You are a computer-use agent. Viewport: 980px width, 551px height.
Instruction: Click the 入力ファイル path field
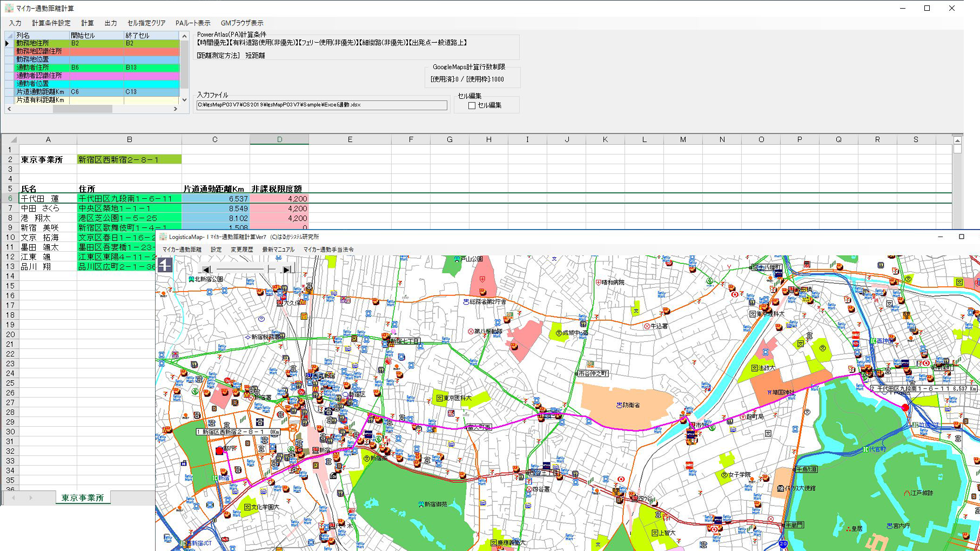[x=321, y=105]
